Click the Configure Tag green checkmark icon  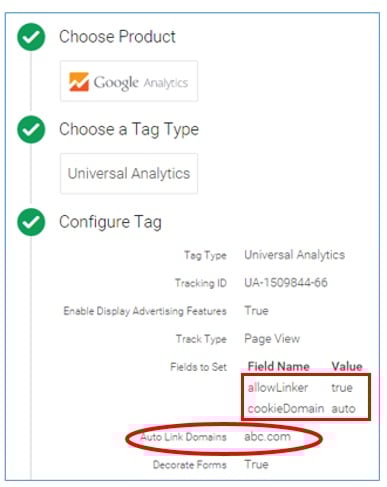click(31, 222)
